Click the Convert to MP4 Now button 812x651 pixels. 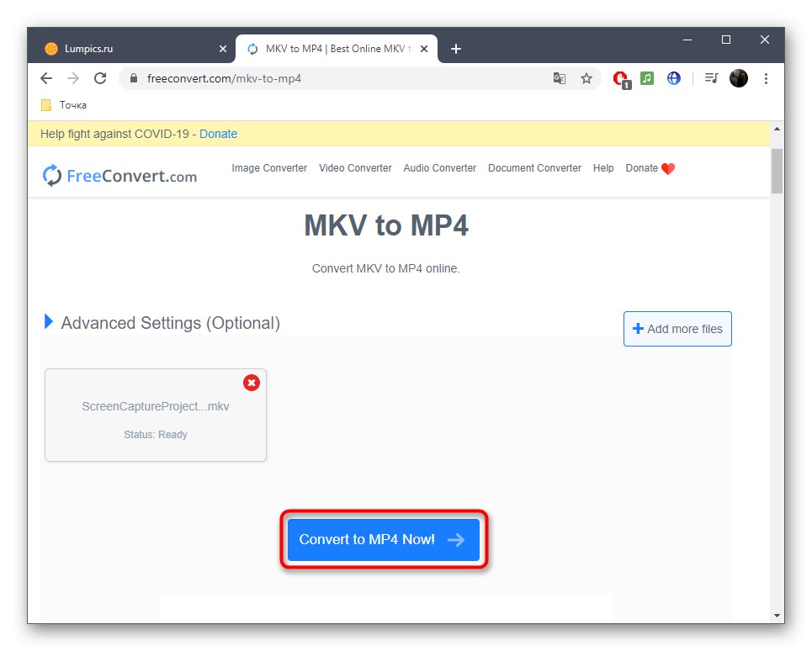pos(383,539)
